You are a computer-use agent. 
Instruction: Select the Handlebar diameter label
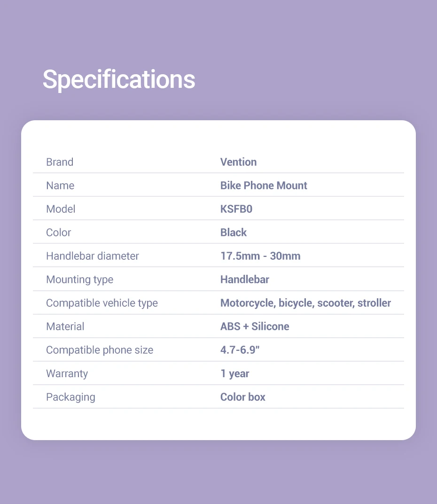pyautogui.click(x=93, y=256)
